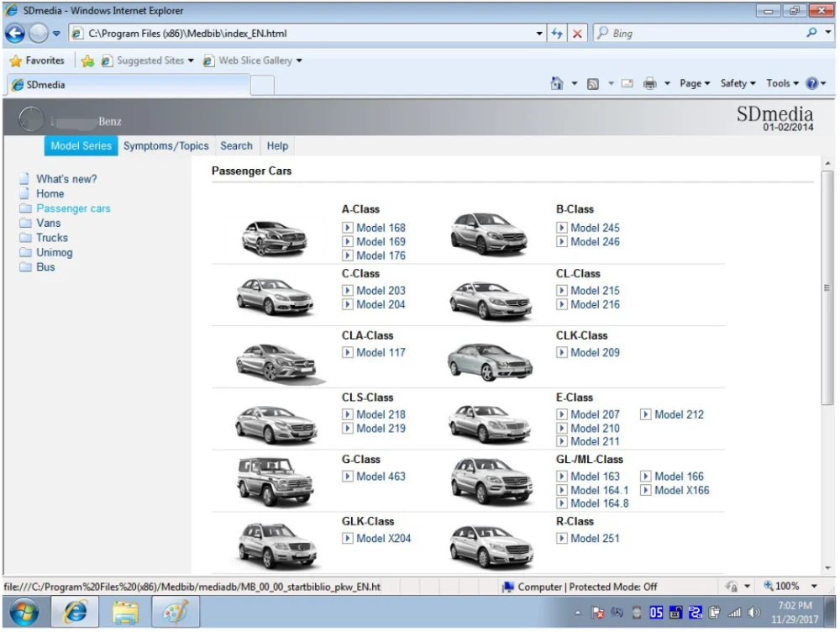840x632 pixels.
Task: Click the RSS Feeds icon
Action: coord(592,84)
